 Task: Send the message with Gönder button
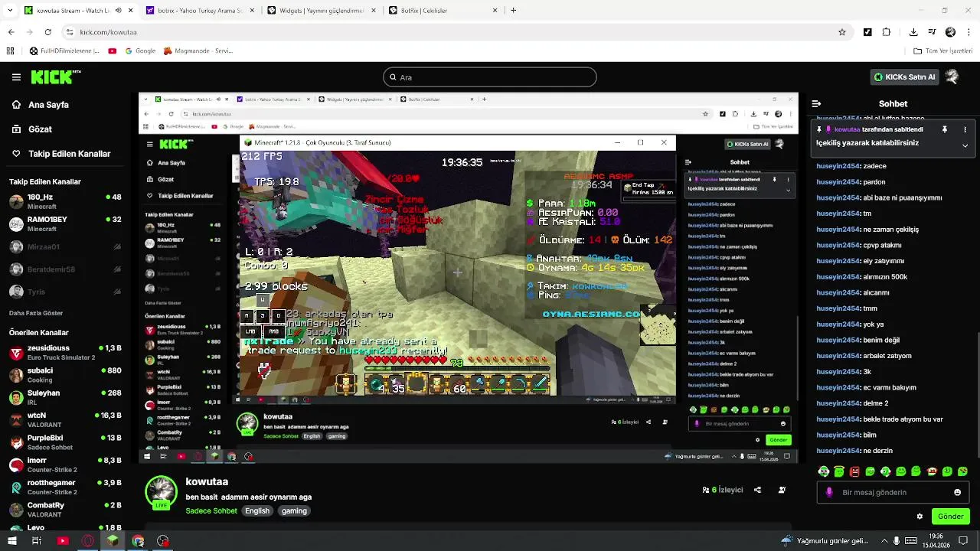(951, 517)
